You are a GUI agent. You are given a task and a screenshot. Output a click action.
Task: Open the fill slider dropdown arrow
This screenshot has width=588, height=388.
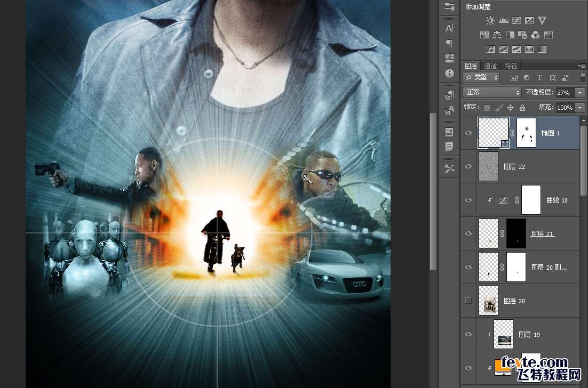point(580,108)
